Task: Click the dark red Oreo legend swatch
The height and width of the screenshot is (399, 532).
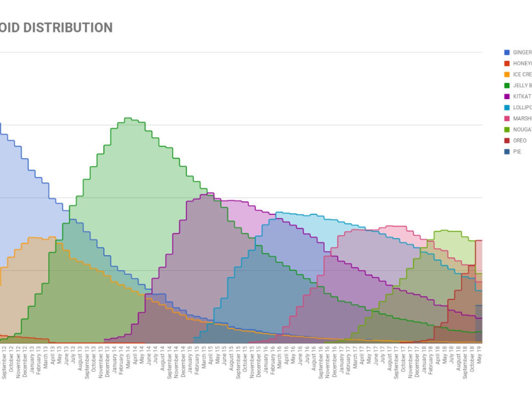Action: [507, 141]
